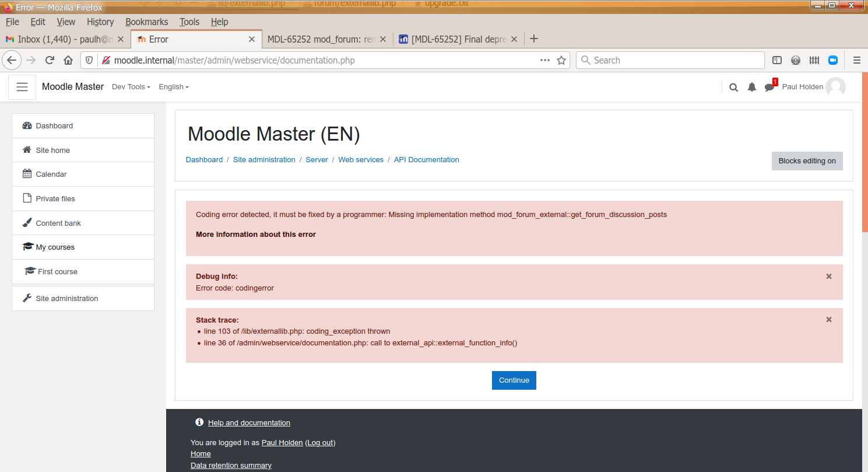
Task: Follow the Web services breadcrumb link
Action: (x=361, y=160)
